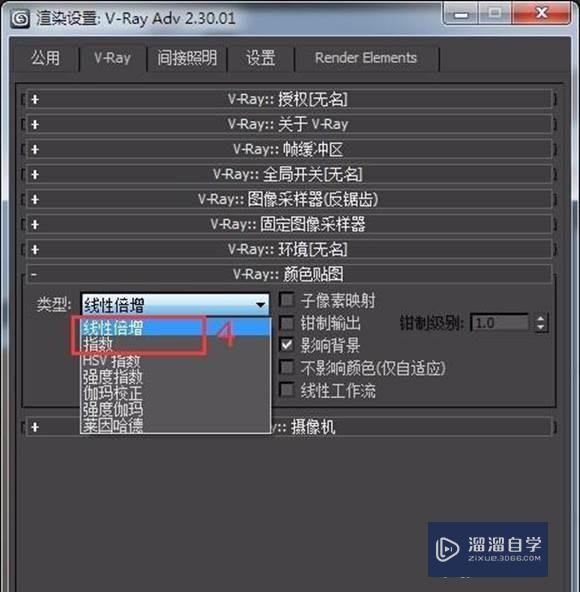This screenshot has height=592, width=580.
Task: Uncheck the 影响背景 checkbox
Action: (x=287, y=345)
